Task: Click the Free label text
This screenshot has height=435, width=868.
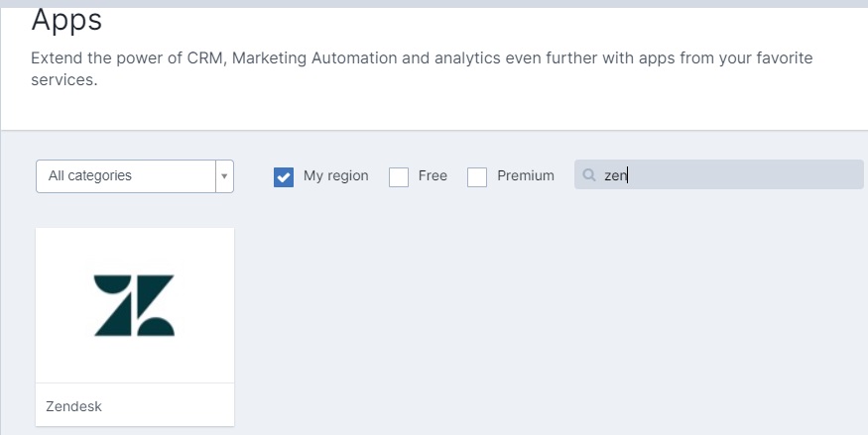Action: 433,175
